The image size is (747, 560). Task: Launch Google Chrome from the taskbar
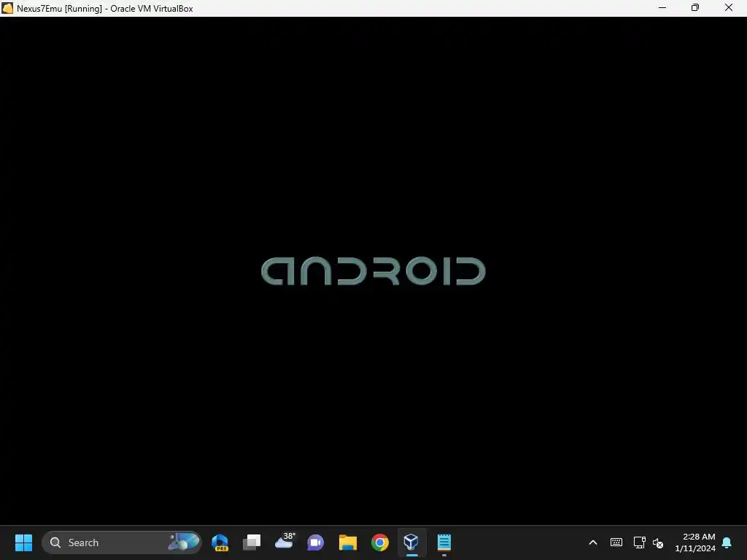[379, 542]
